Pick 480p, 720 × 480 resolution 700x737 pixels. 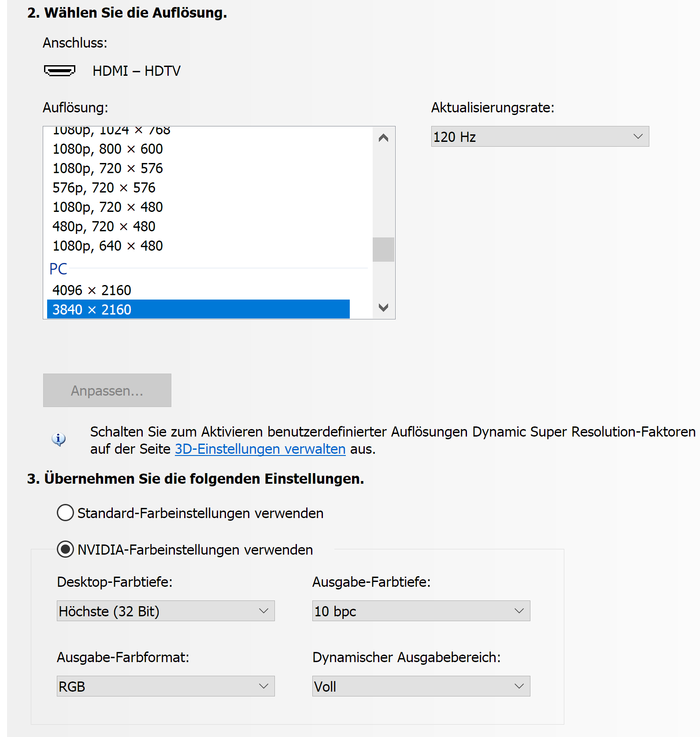(x=104, y=226)
